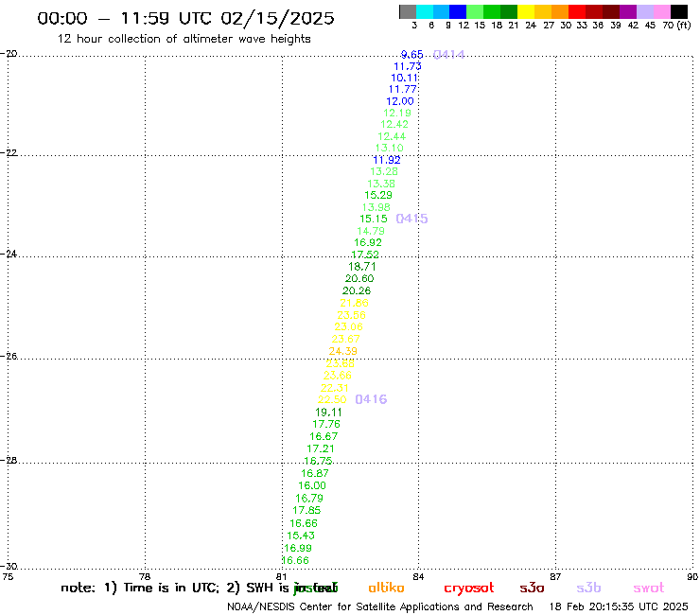This screenshot has height=615, width=700.
Task: Click the wave height value 16.87
Action: pyautogui.click(x=315, y=473)
